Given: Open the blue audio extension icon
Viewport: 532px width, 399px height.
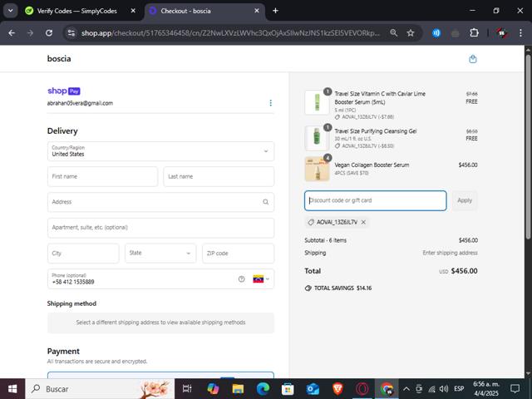Looking at the screenshot, I should pos(436,33).
